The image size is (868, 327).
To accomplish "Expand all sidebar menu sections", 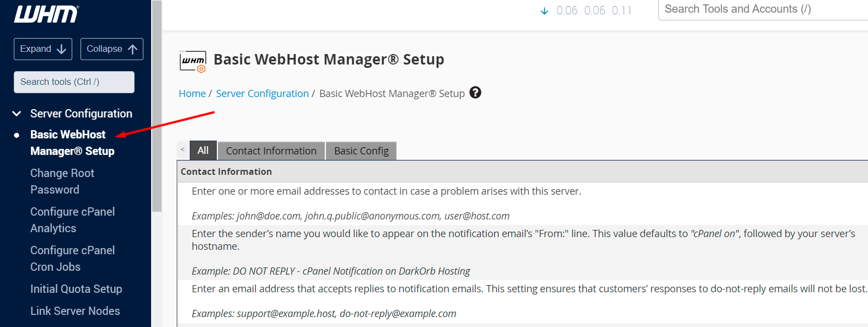I will coord(43,49).
